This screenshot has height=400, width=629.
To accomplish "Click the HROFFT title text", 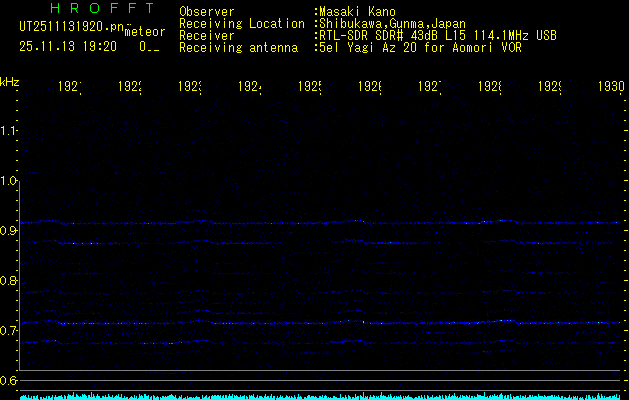I will pos(93,10).
